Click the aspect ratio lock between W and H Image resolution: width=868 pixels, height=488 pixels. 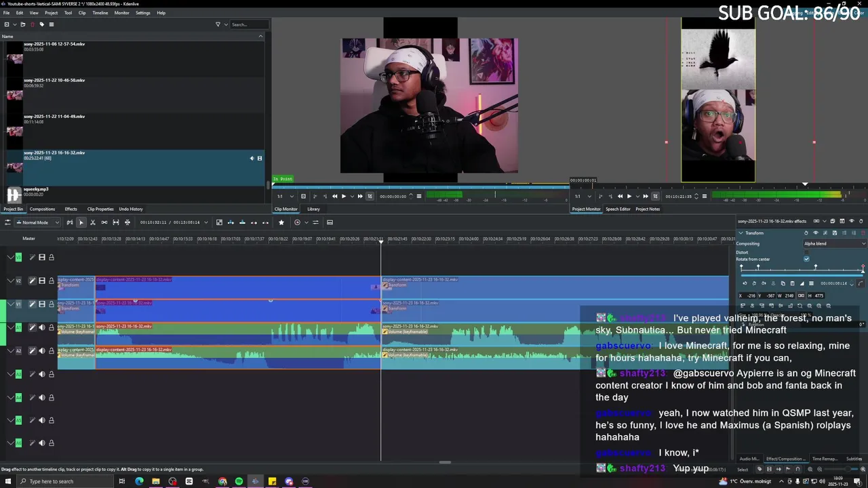(x=801, y=296)
